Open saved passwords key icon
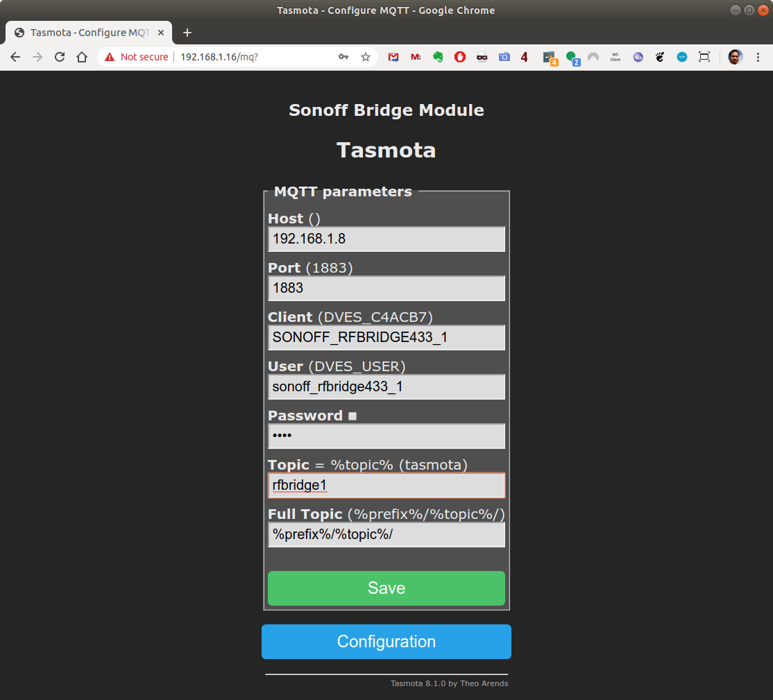This screenshot has width=773, height=700. 343,57
